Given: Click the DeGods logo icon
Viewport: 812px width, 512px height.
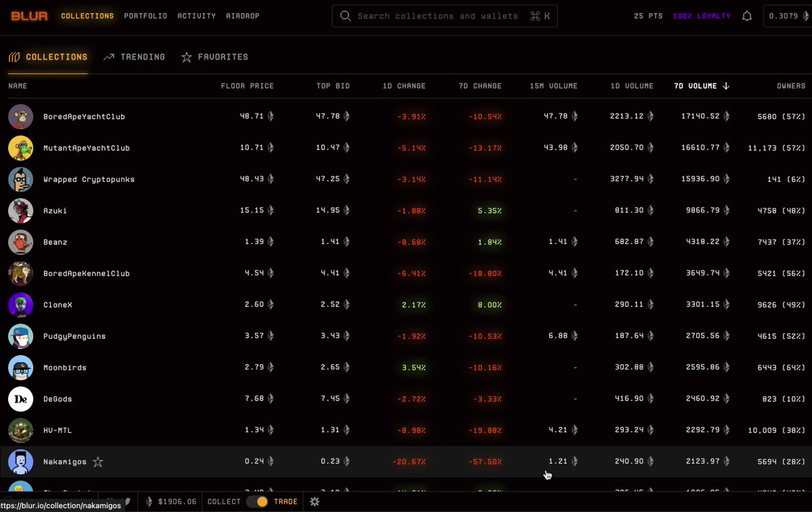Looking at the screenshot, I should point(20,399).
